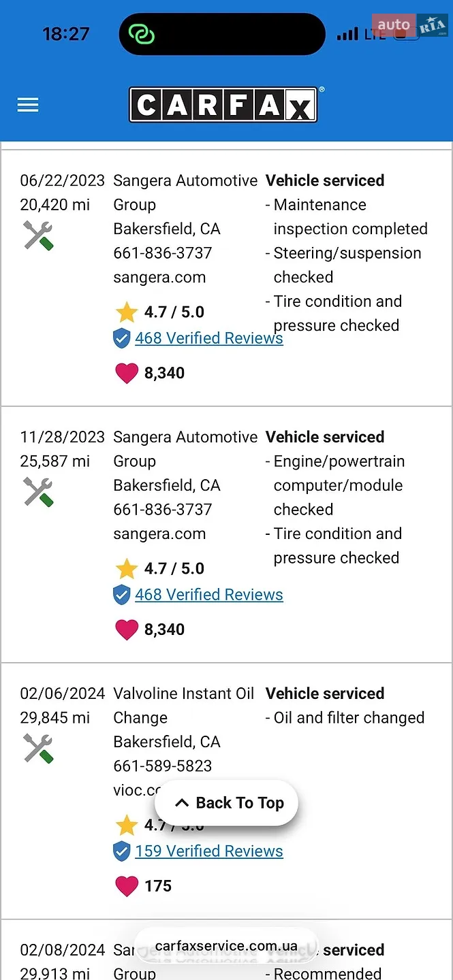Tap the carfaxservice.com.ua address bar
Image resolution: width=453 pixels, height=980 pixels.
coord(226,946)
